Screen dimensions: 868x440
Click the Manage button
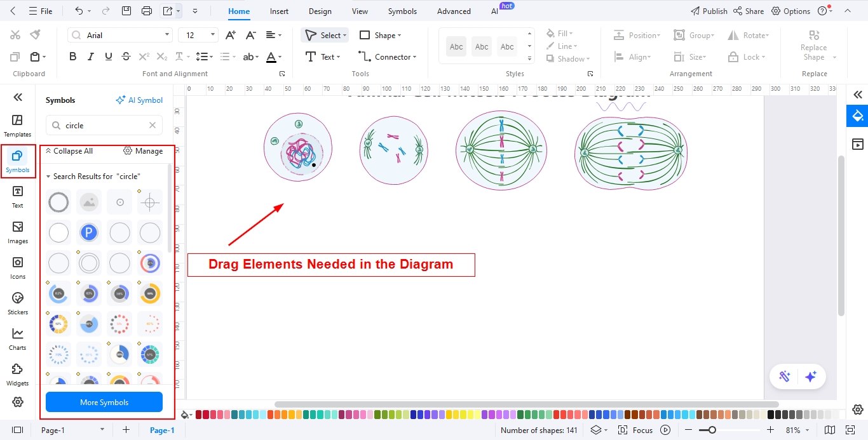(143, 150)
